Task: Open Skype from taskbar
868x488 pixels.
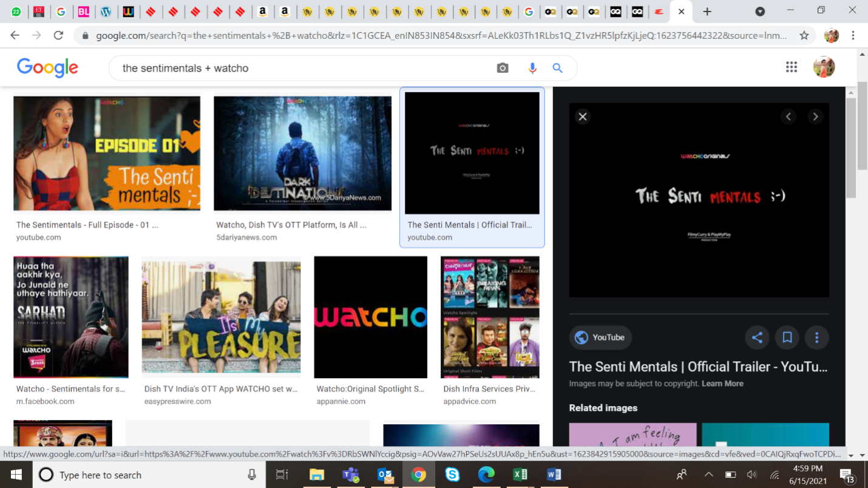Action: (452, 475)
